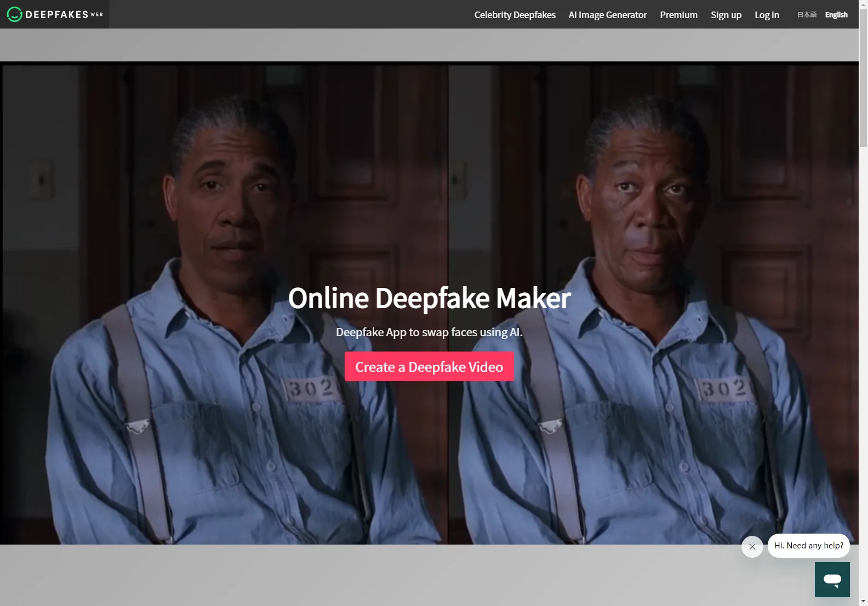This screenshot has height=606, width=868.
Task: Click Create a Deepfake Video button
Action: click(429, 366)
